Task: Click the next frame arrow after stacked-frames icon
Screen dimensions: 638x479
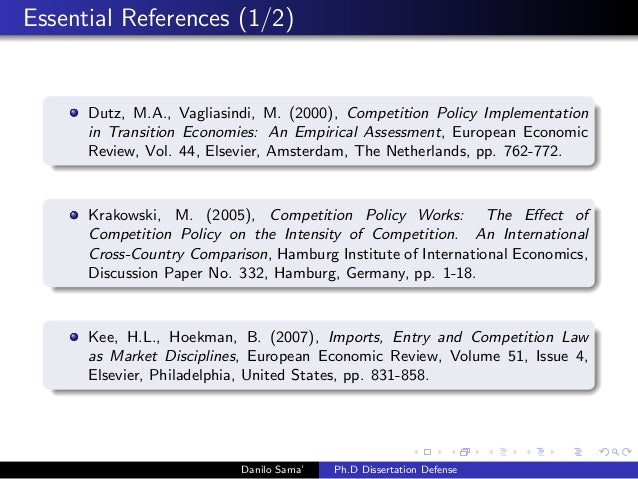Action: pos(477,452)
